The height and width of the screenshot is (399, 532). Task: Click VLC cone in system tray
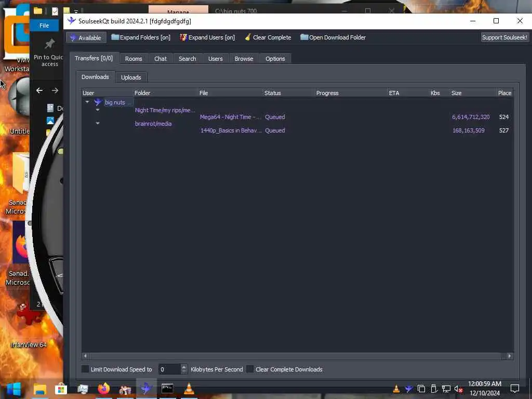(396, 389)
